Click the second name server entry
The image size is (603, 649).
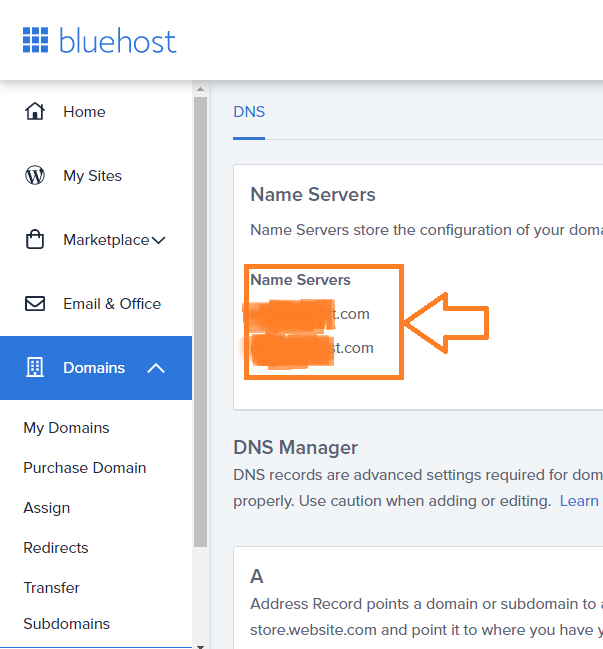click(312, 348)
